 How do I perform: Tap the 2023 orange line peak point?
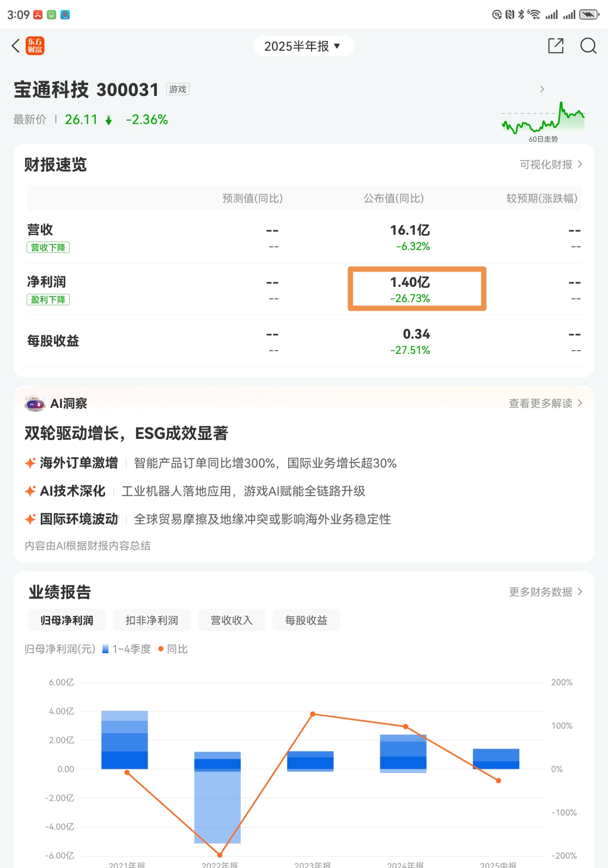[x=313, y=714]
